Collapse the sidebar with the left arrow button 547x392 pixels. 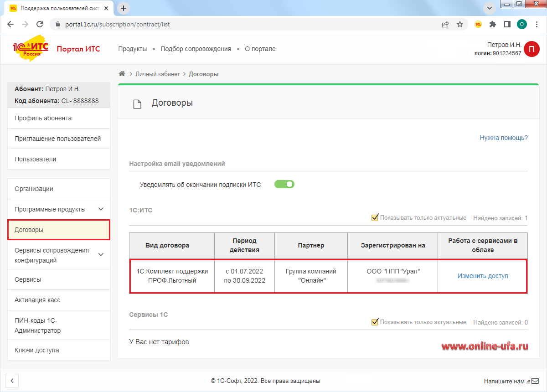coord(12,381)
